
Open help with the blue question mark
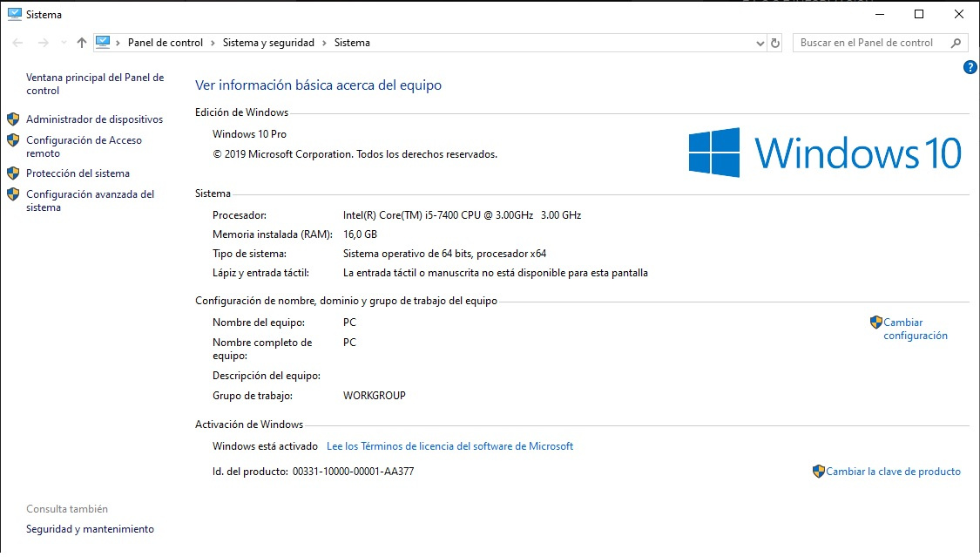click(x=970, y=67)
